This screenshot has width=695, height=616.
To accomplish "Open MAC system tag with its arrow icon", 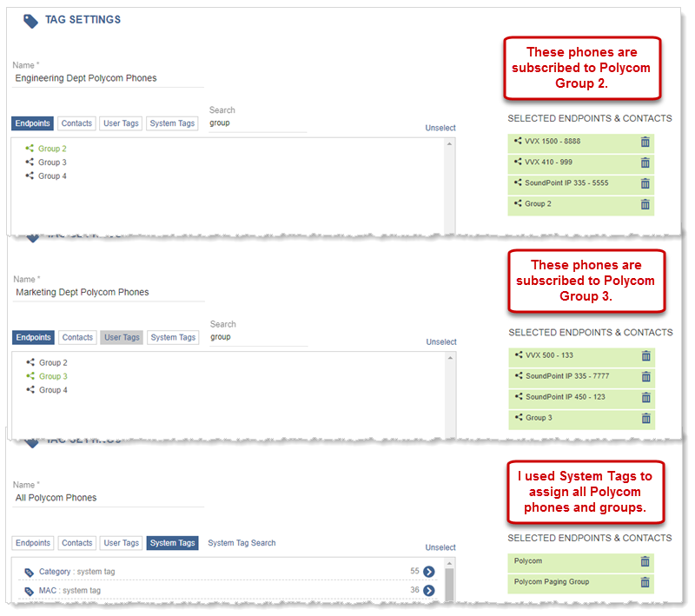I will (428, 590).
